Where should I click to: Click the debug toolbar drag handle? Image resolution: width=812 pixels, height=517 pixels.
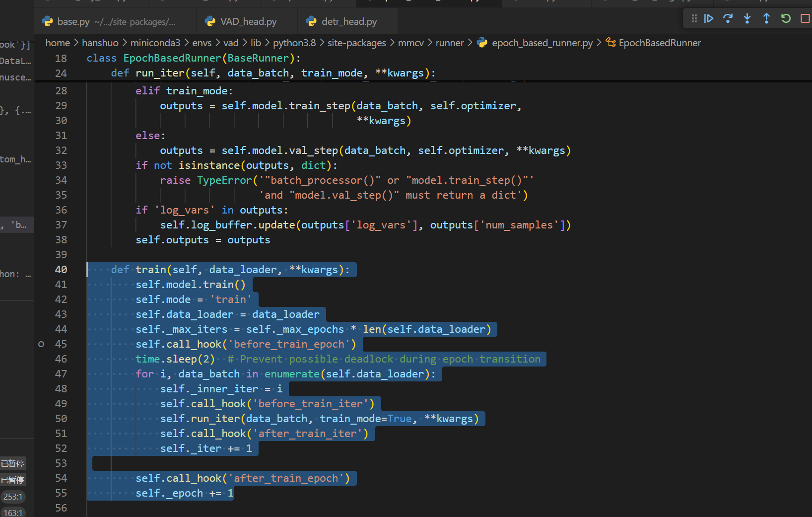(694, 19)
